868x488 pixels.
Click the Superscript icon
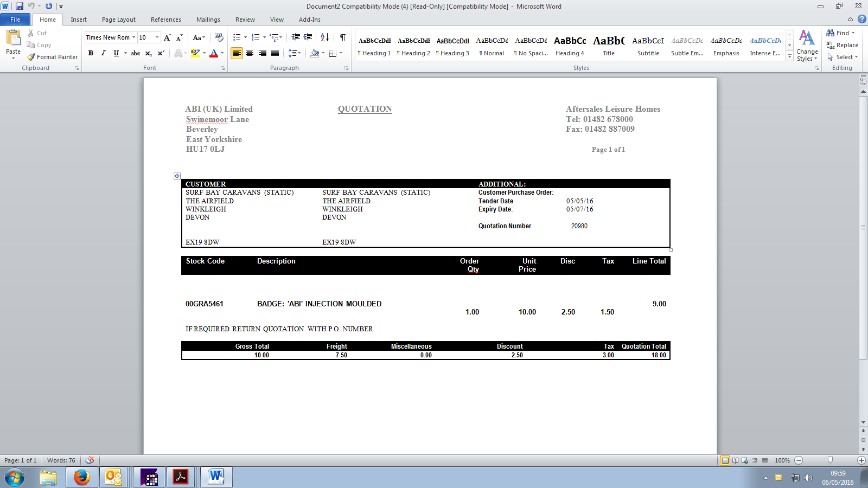coord(161,53)
